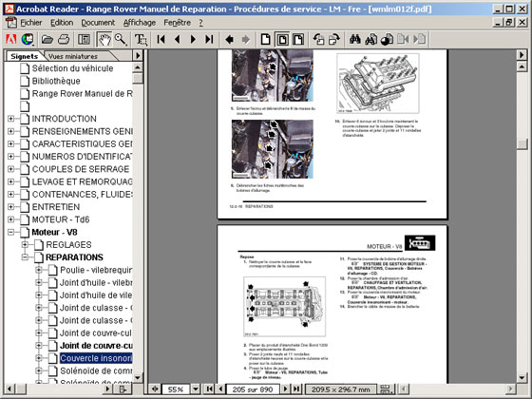Click the page number field 205 sur 890
The image size is (532, 399).
tap(253, 389)
